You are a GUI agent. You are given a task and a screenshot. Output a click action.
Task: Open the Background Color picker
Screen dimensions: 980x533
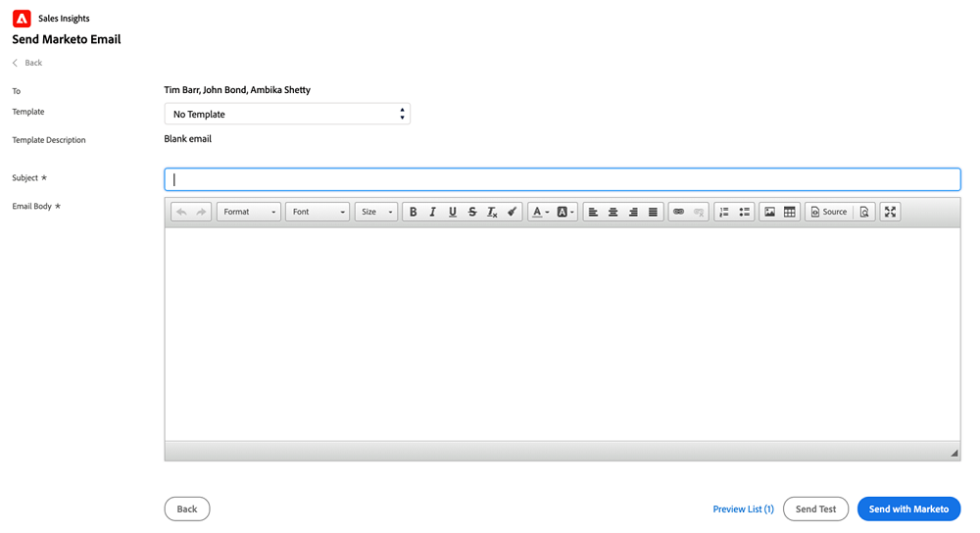coord(565,212)
